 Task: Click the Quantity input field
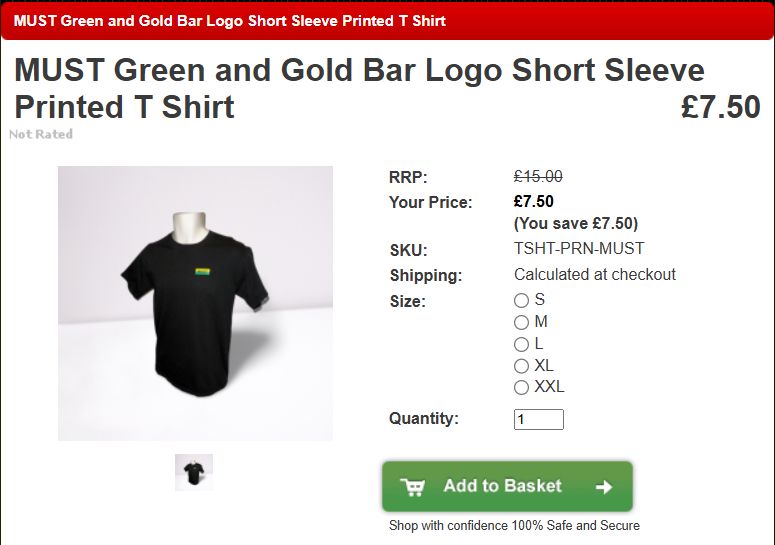(x=539, y=419)
